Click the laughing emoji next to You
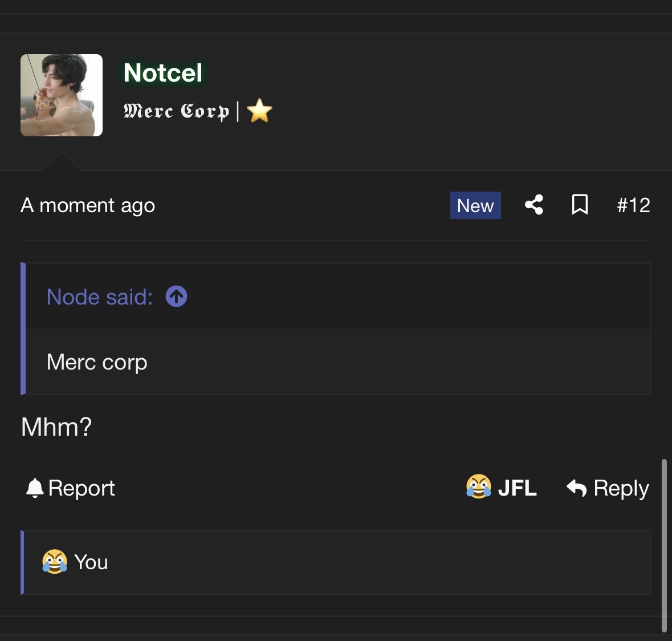Image resolution: width=672 pixels, height=641 pixels. pos(55,562)
